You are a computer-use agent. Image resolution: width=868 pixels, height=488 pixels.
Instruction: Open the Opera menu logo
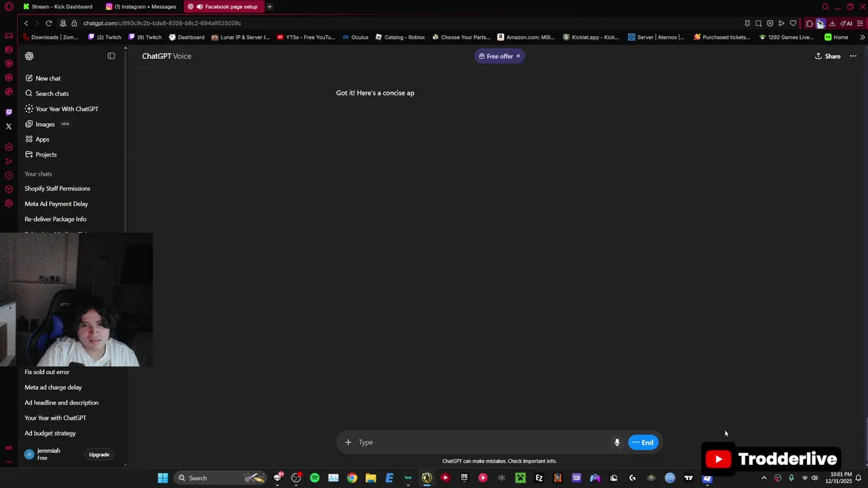click(x=9, y=7)
